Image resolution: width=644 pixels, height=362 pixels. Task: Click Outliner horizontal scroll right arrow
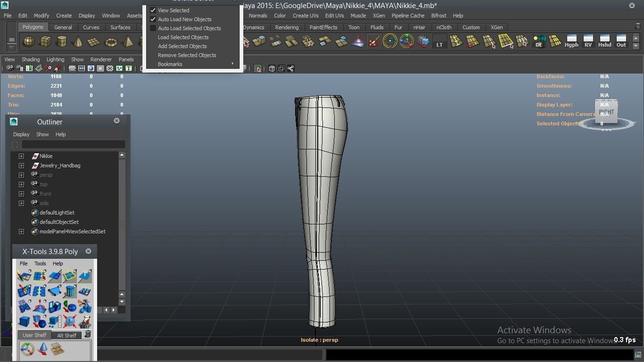[x=114, y=310]
